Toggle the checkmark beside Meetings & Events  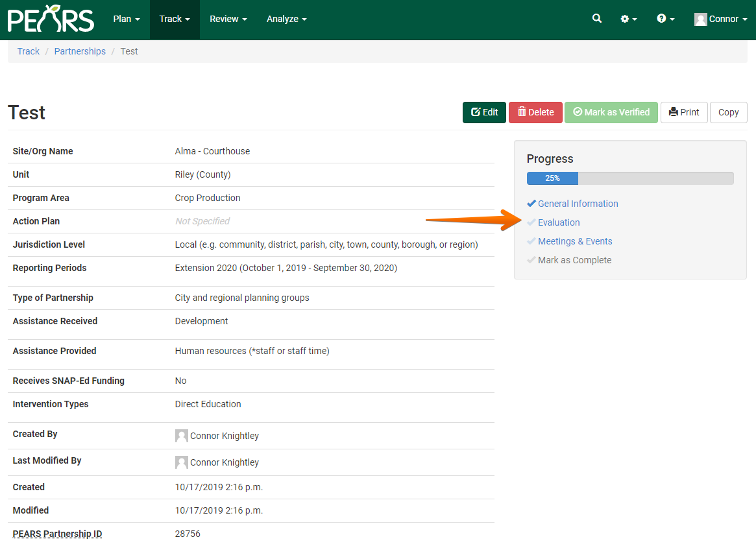click(531, 241)
